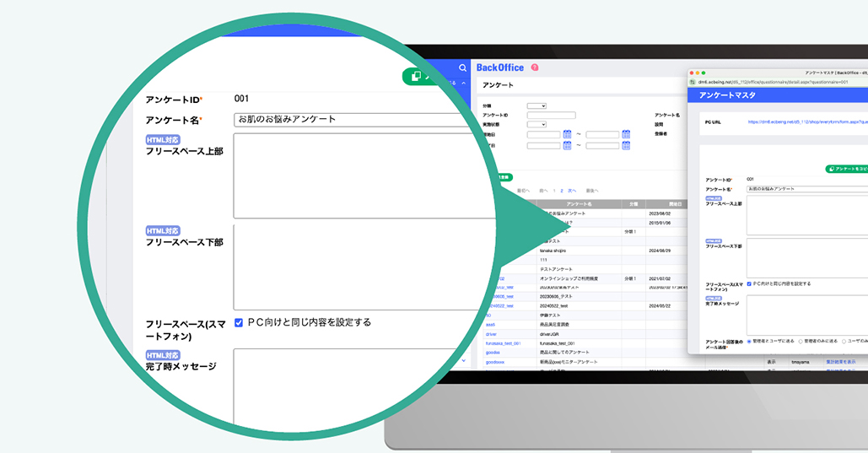Open calendar picker for first start date field

(567, 134)
